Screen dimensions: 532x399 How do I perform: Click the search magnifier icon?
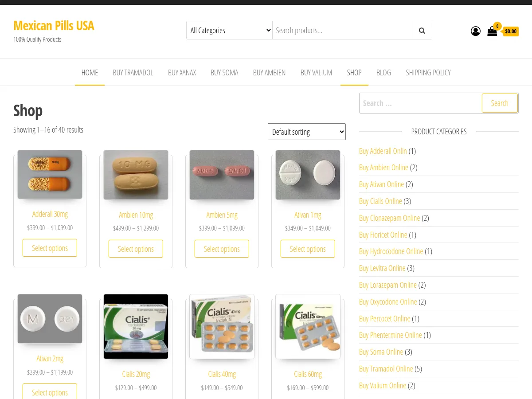click(x=422, y=30)
